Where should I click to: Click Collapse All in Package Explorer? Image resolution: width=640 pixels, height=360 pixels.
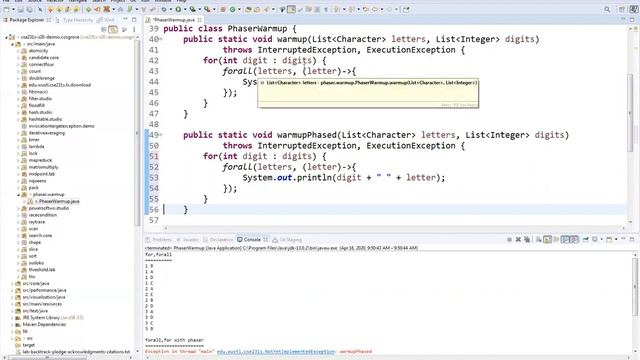(x=104, y=29)
